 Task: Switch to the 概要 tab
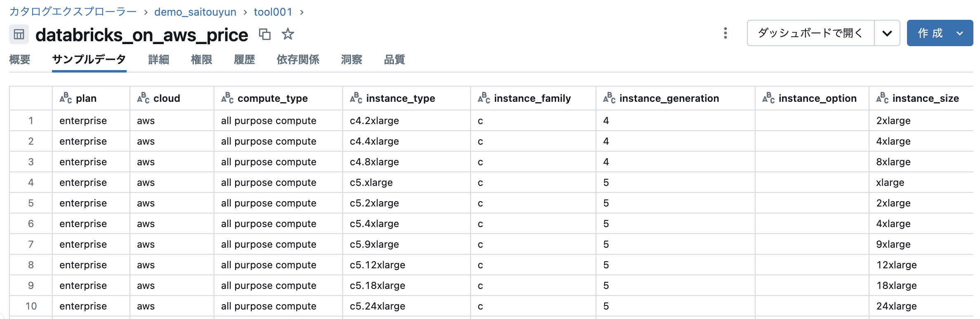pyautogui.click(x=20, y=60)
